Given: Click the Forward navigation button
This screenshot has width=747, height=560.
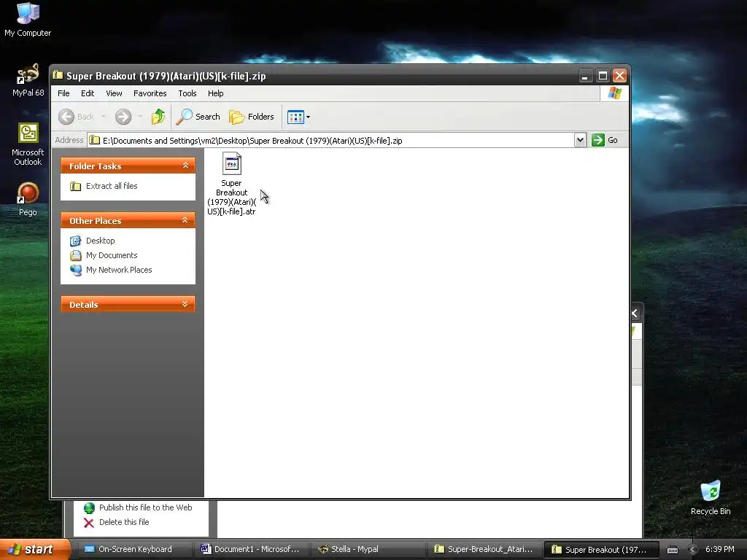Looking at the screenshot, I should click(x=123, y=117).
